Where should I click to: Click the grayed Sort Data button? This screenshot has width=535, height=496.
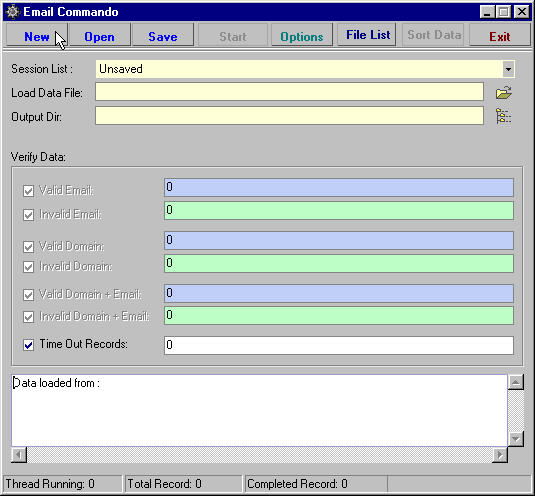tap(433, 34)
